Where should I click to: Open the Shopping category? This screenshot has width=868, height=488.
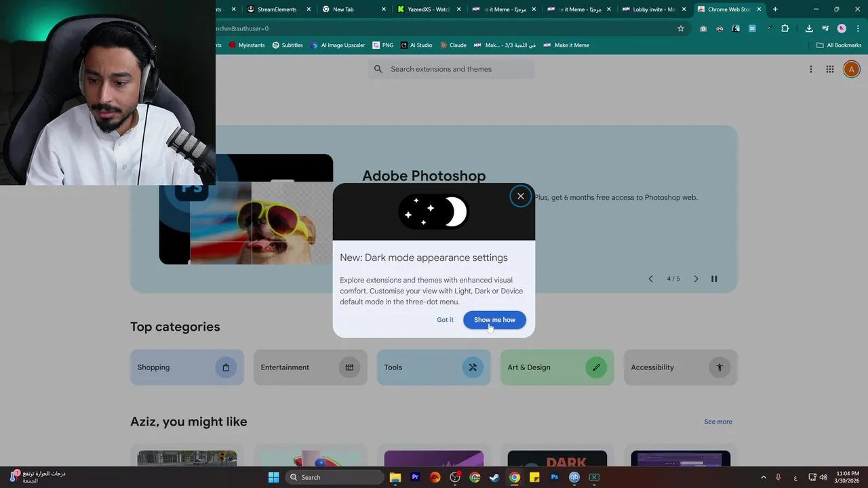(x=187, y=367)
